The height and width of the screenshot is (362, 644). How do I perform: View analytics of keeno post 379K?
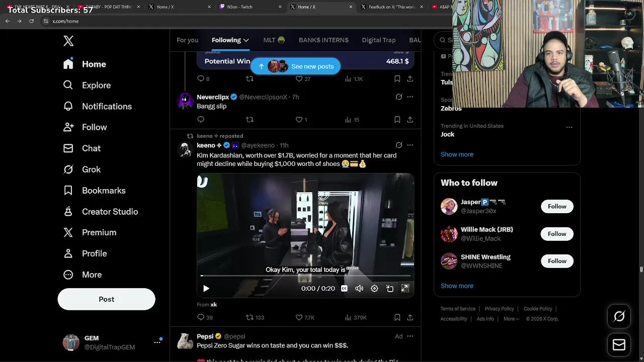pos(355,318)
